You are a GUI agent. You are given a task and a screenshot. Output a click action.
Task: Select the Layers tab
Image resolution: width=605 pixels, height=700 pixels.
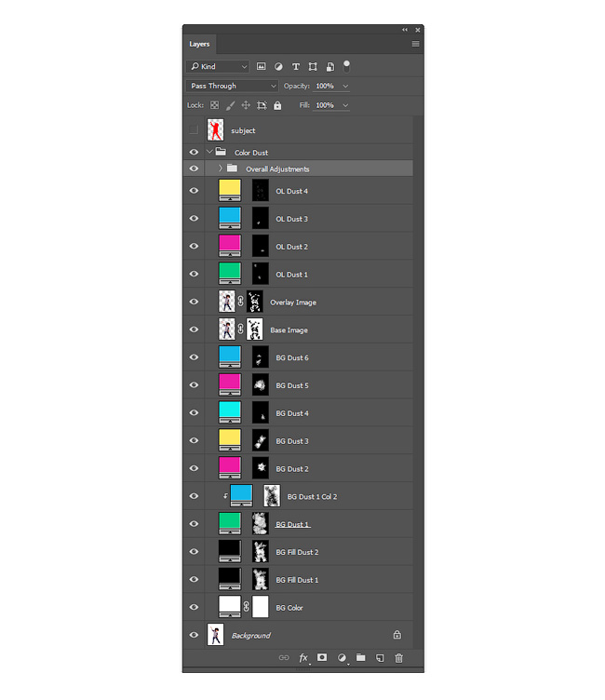[x=199, y=44]
